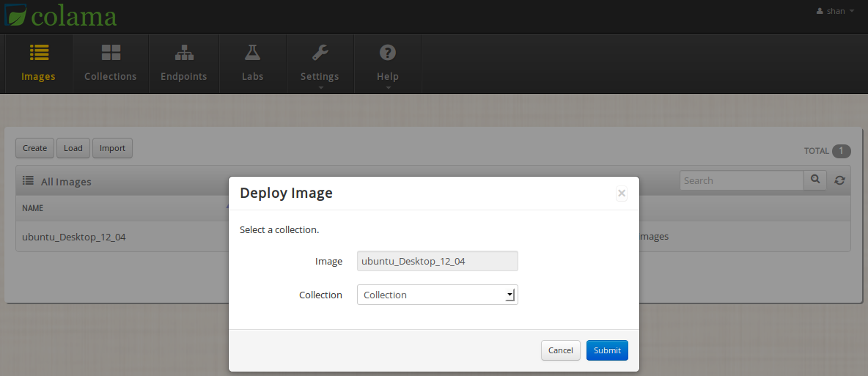The image size is (868, 376).
Task: Click the TOTAL count badge
Action: pyautogui.click(x=842, y=151)
